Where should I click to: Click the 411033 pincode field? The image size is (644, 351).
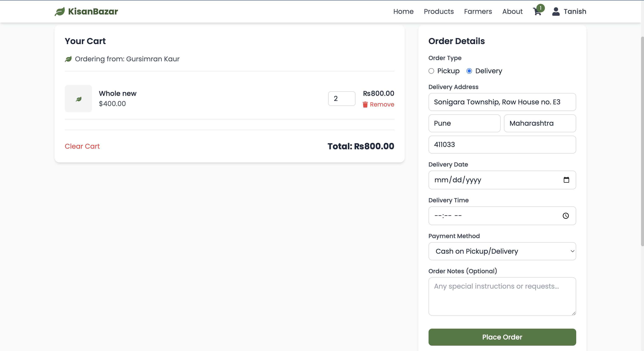[502, 144]
